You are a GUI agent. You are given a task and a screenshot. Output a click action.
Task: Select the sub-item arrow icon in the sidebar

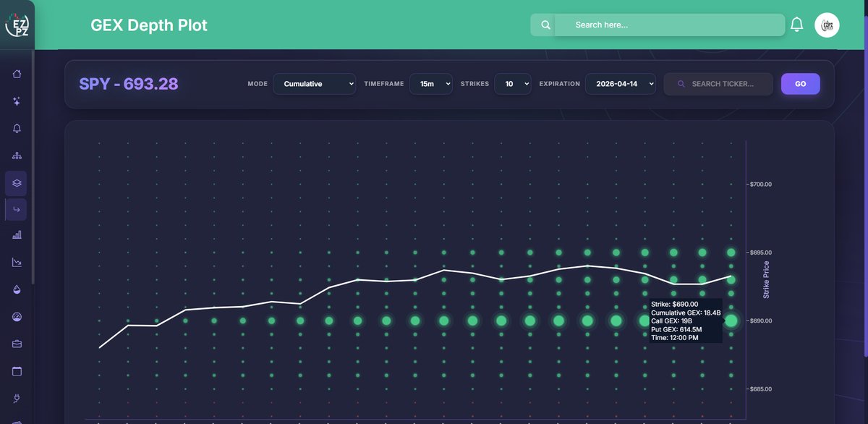(17, 209)
